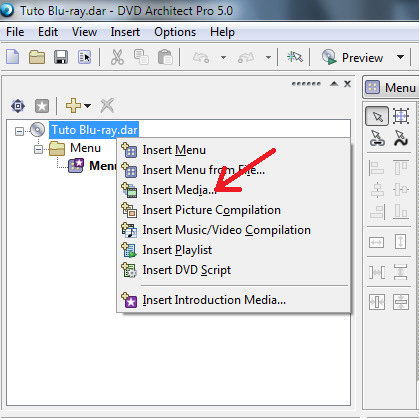Click the Preview button
Image resolution: width=420 pixels, height=420 pixels.
(x=352, y=57)
